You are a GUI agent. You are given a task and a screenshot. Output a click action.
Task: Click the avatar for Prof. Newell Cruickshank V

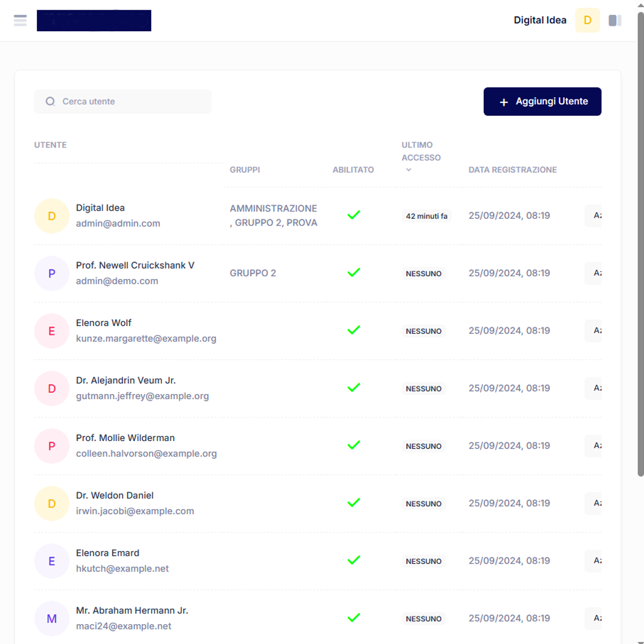52,274
